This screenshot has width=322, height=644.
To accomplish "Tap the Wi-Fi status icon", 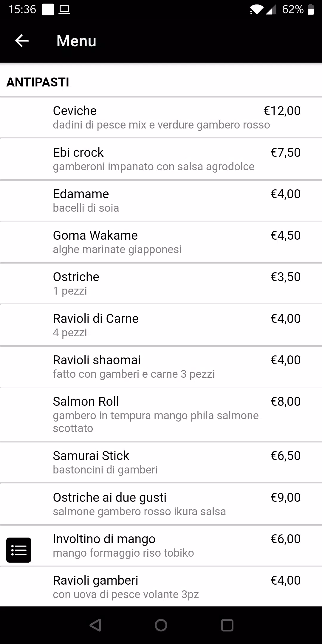I will tap(257, 10).
